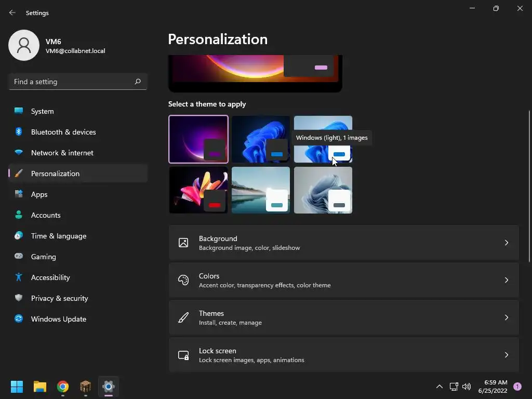The image size is (532, 399).
Task: Show hidden tray icons chevron
Action: pyautogui.click(x=440, y=387)
